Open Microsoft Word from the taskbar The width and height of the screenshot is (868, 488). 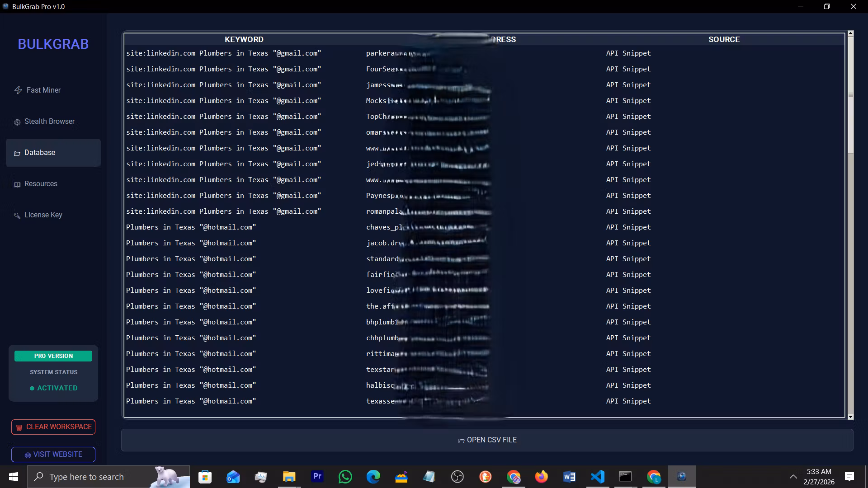[x=569, y=477]
